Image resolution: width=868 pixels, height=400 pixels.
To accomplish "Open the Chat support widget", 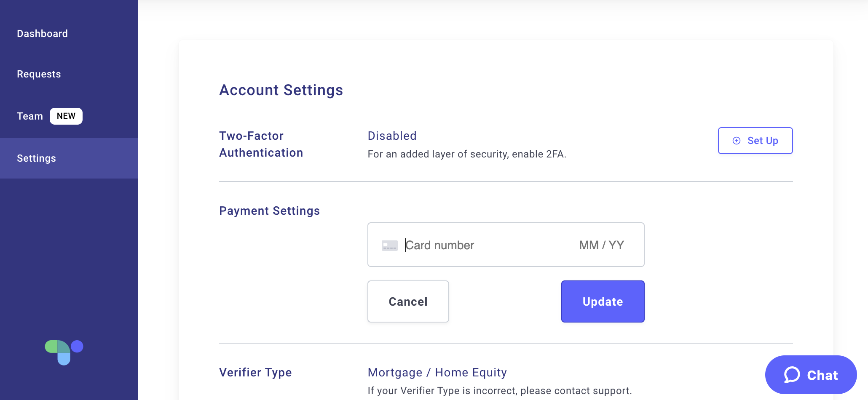I will coord(811,375).
